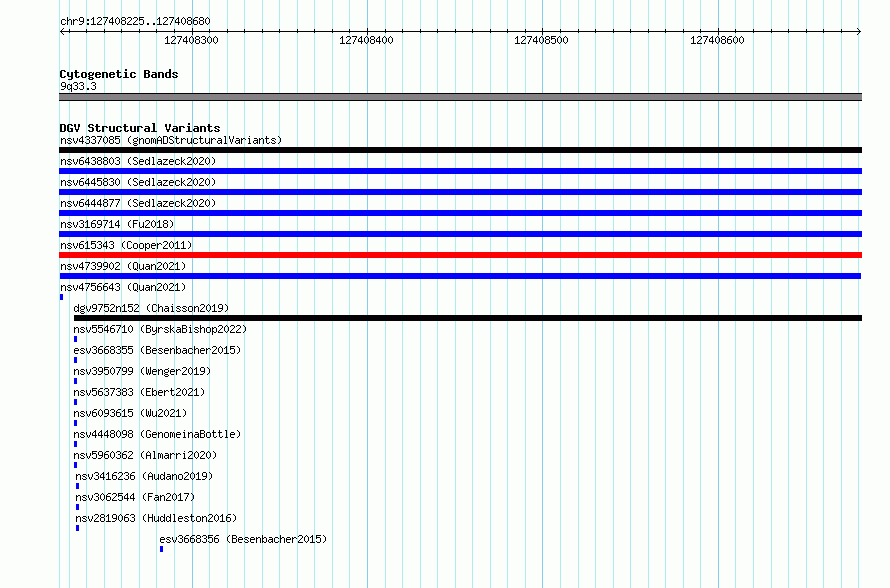Select the nsv6445830 (Sedlazeck2020) blue bar

coord(460,192)
